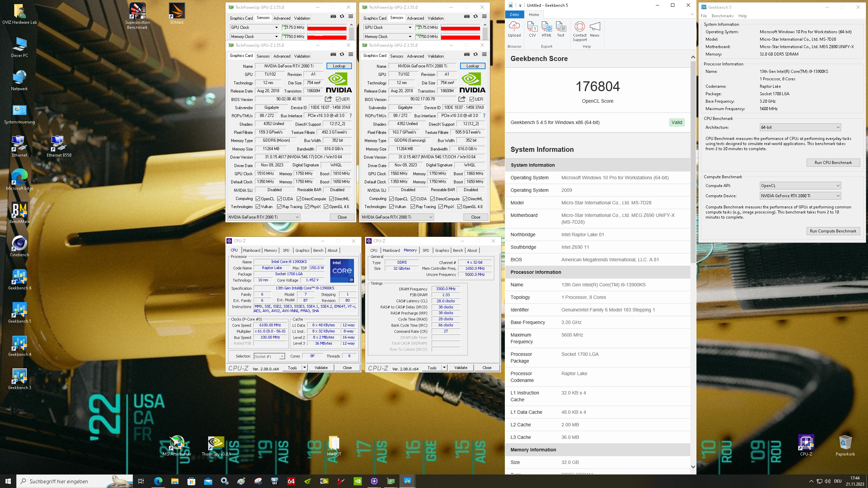Image resolution: width=868 pixels, height=488 pixels.
Task: Click Lookup button in left GPU-Z
Action: tap(339, 66)
